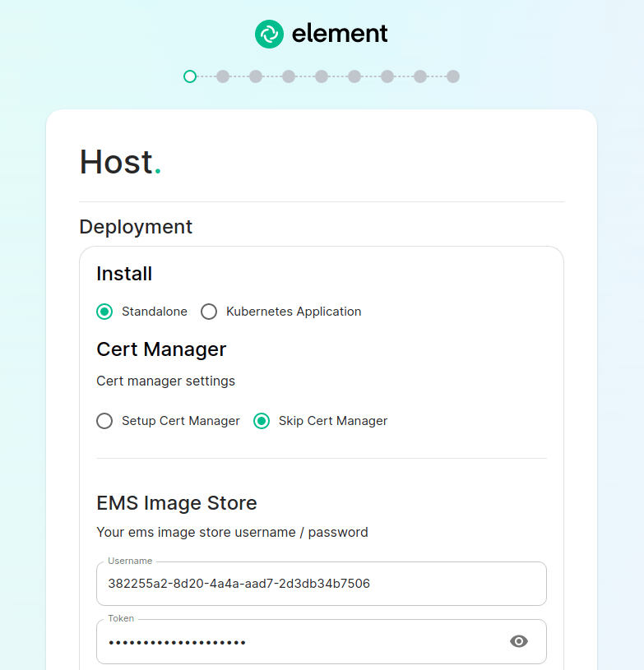Viewport: 644px width, 670px height.
Task: Click the Username input field
Action: 321,584
